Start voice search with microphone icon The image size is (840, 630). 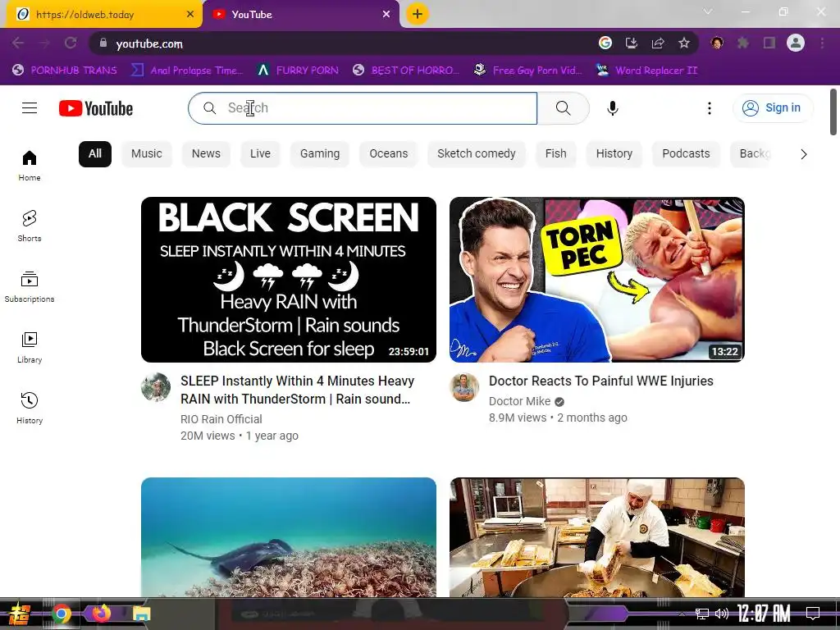[x=612, y=108]
